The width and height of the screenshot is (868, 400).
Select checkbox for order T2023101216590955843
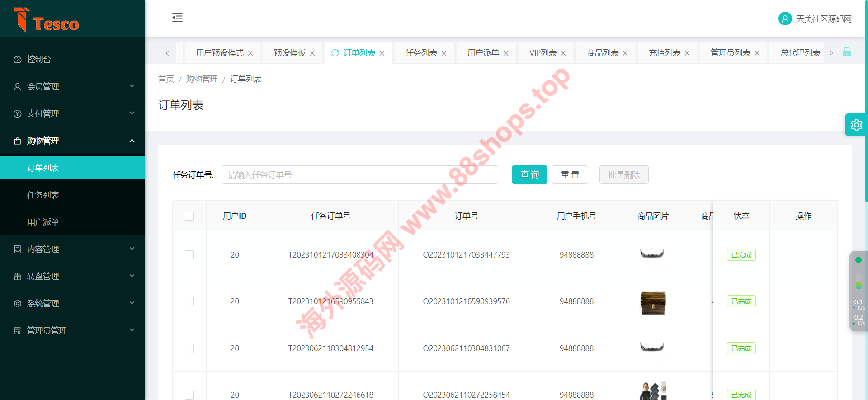pos(189,301)
